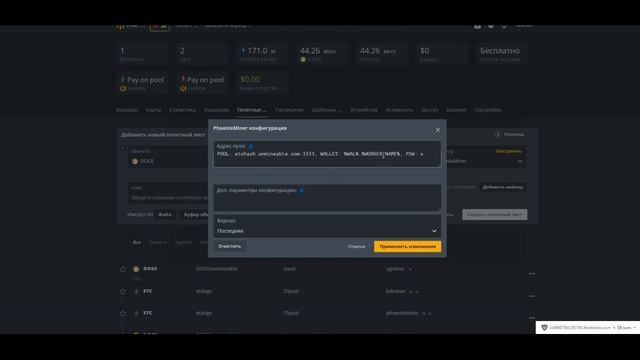
Task: Click the coin icon under first 44.26 hashrate
Action: pos(303,60)
